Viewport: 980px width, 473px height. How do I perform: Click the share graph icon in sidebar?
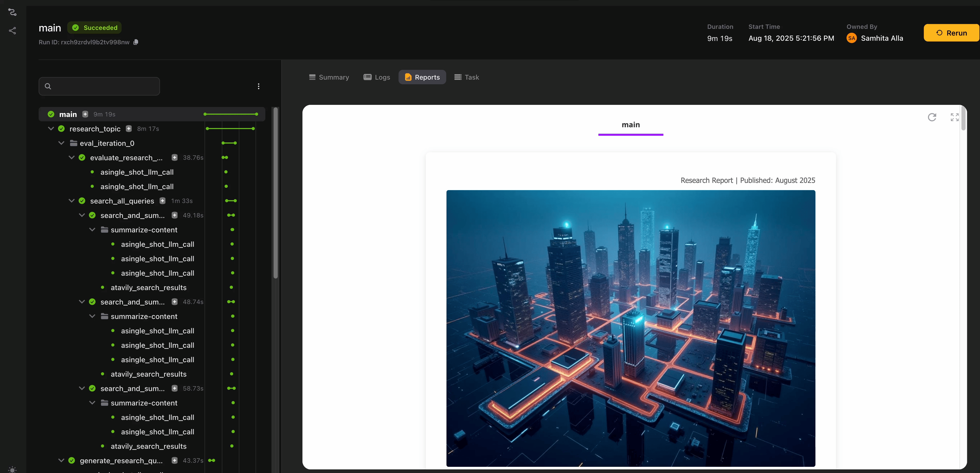(12, 30)
